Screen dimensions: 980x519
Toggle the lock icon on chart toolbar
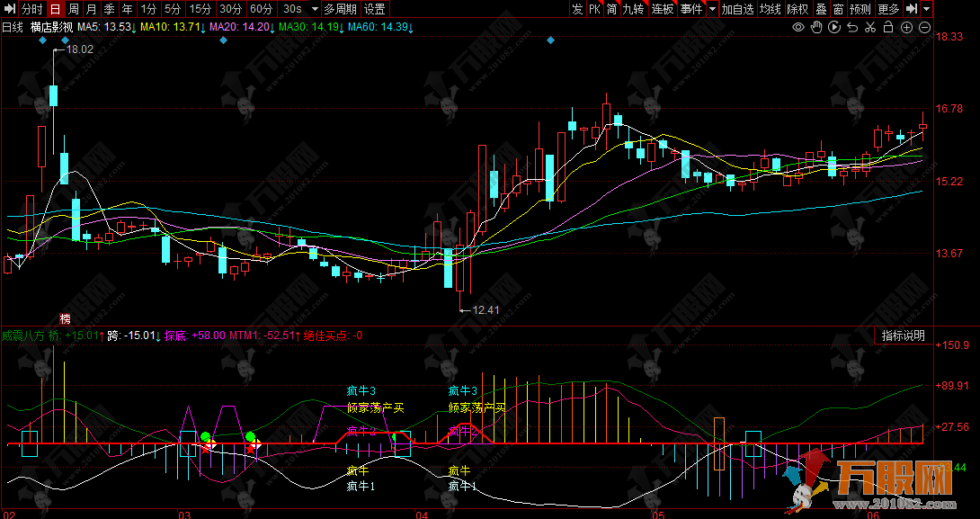coord(887,28)
